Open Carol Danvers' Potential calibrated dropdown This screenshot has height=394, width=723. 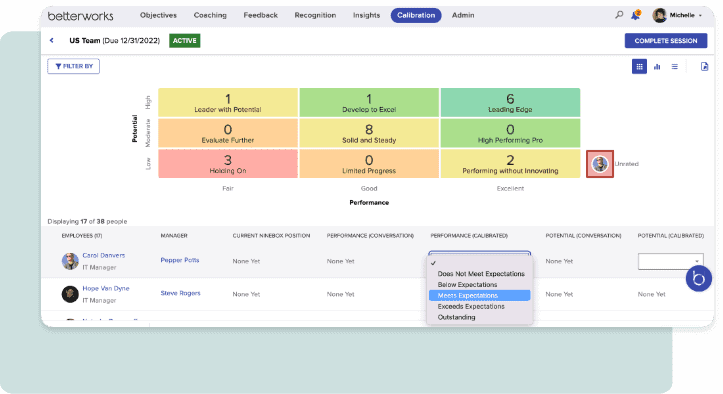[x=670, y=261]
